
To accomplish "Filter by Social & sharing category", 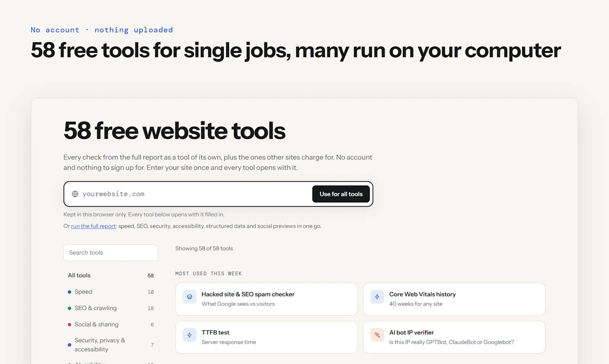I will pyautogui.click(x=111, y=324).
